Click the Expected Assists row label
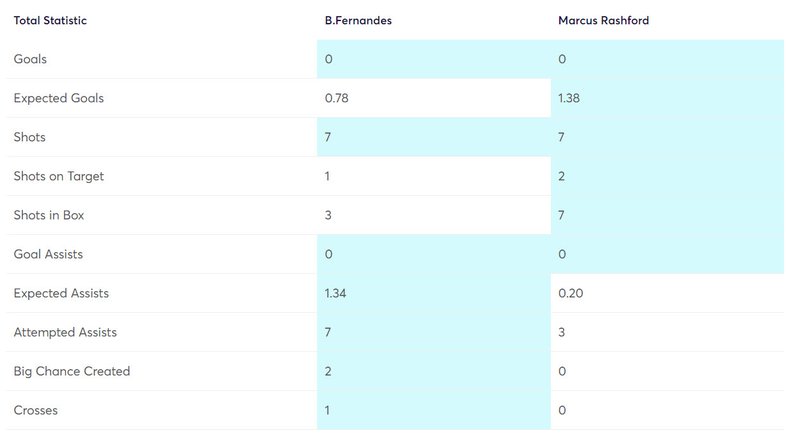 (x=61, y=293)
